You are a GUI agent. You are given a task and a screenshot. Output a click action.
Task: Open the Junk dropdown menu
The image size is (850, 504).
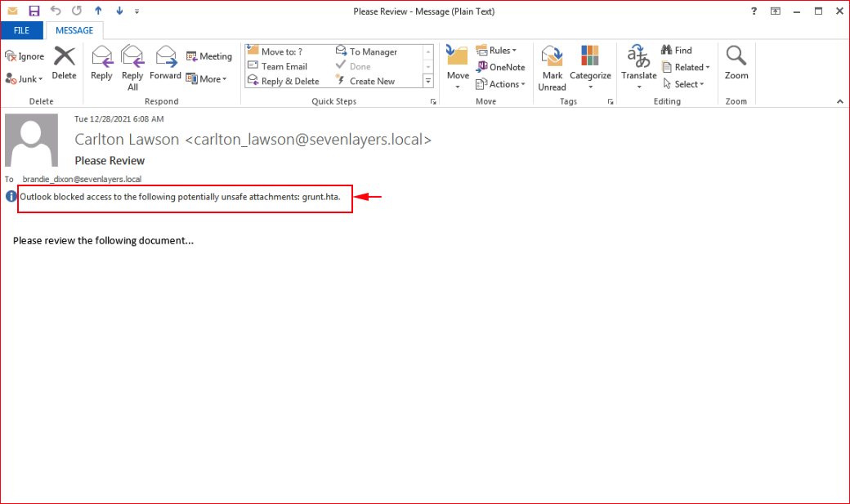click(x=25, y=79)
